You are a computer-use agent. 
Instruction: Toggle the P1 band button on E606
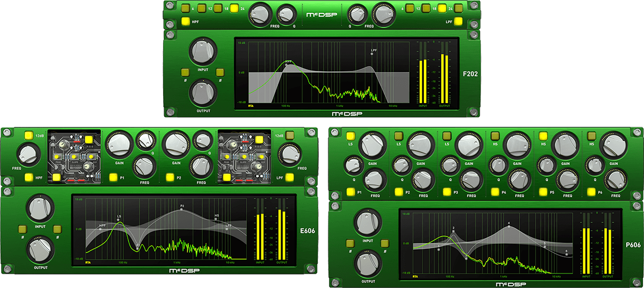(113, 177)
